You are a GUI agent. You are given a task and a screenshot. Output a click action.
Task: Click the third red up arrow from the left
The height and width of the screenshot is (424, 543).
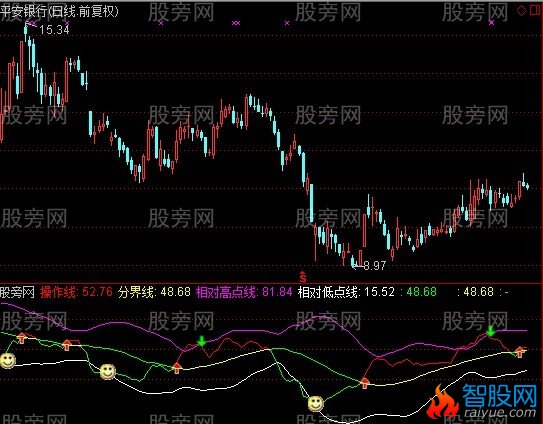pyautogui.click(x=177, y=368)
